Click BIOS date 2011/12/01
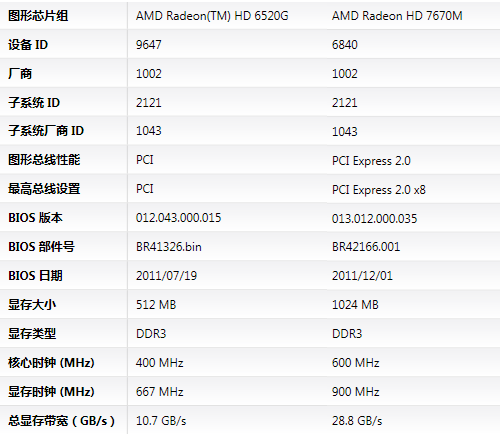 (x=362, y=276)
